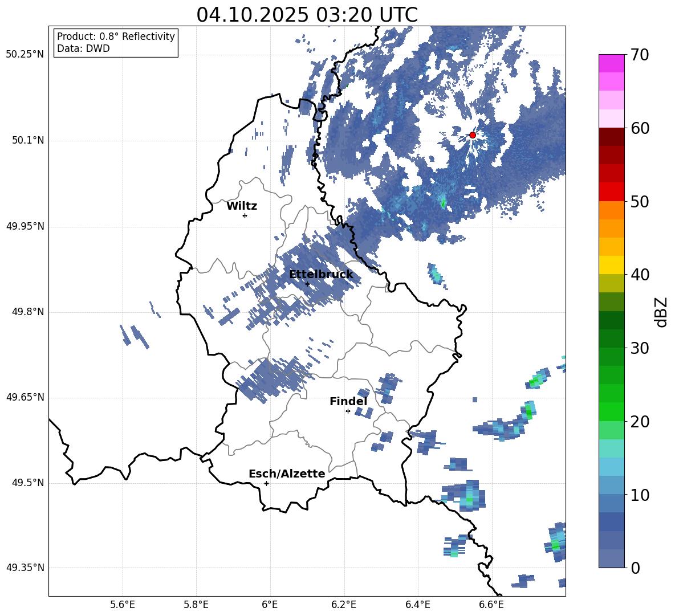Click the 50.25°N latitude label

click(25, 55)
